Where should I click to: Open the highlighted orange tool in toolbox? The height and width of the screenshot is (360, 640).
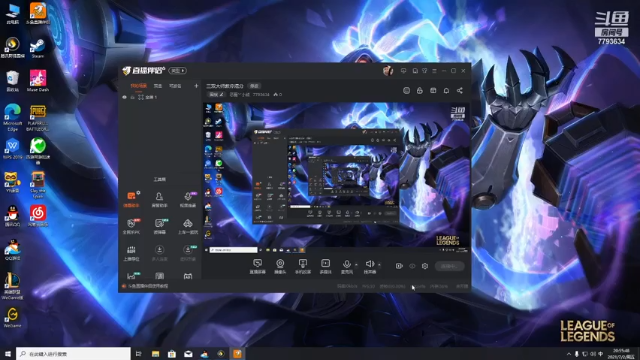[x=131, y=199]
